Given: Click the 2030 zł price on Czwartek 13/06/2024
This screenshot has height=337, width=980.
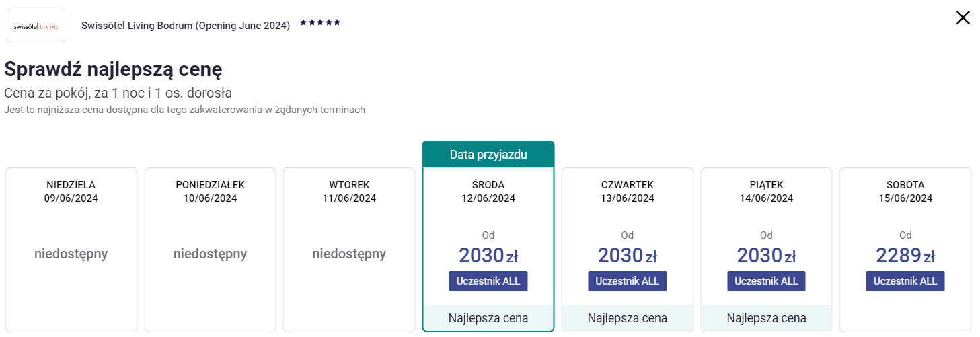Looking at the screenshot, I should pos(628,256).
